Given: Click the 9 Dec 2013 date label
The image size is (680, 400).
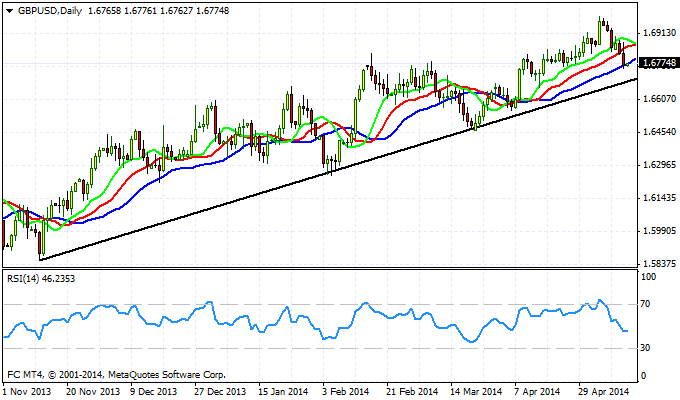Looking at the screenshot, I should coord(154,391).
